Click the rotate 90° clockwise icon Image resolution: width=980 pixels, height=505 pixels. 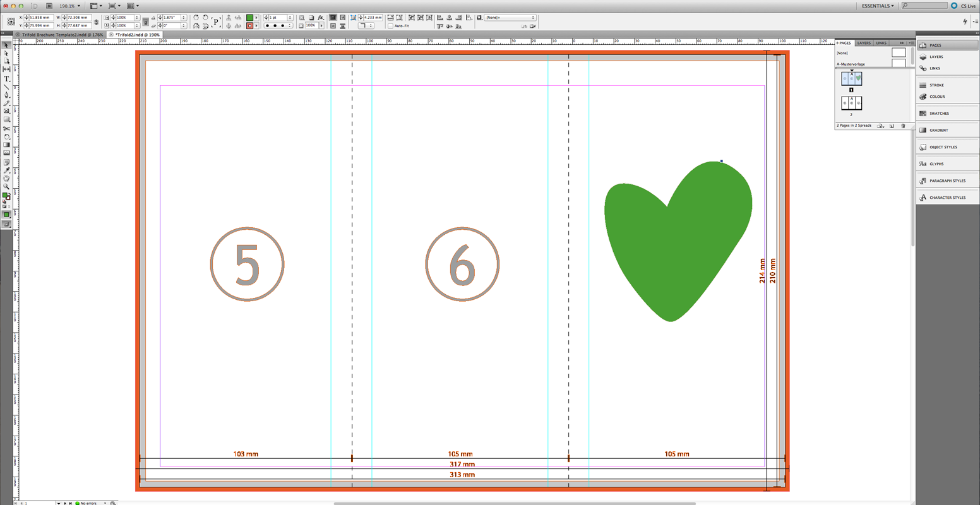point(196,17)
